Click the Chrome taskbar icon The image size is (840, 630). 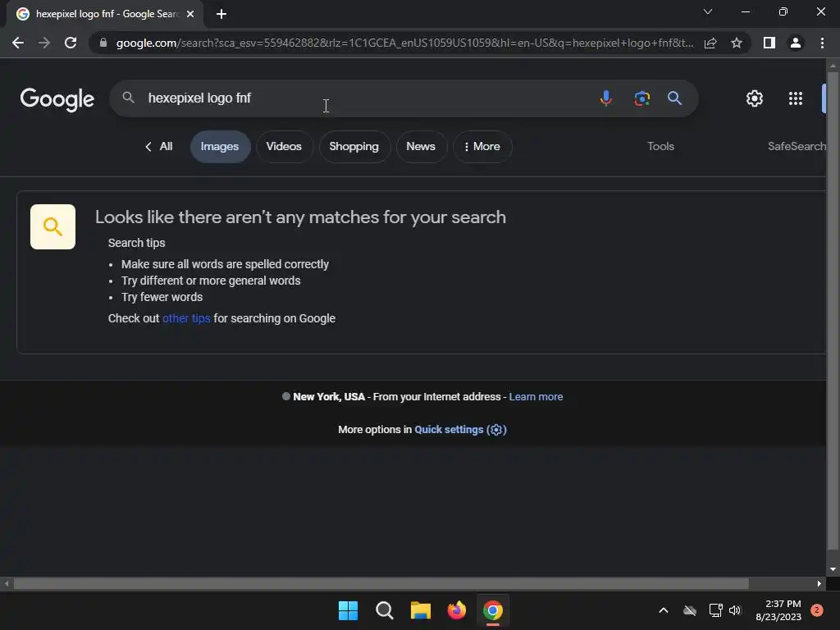[x=493, y=610]
